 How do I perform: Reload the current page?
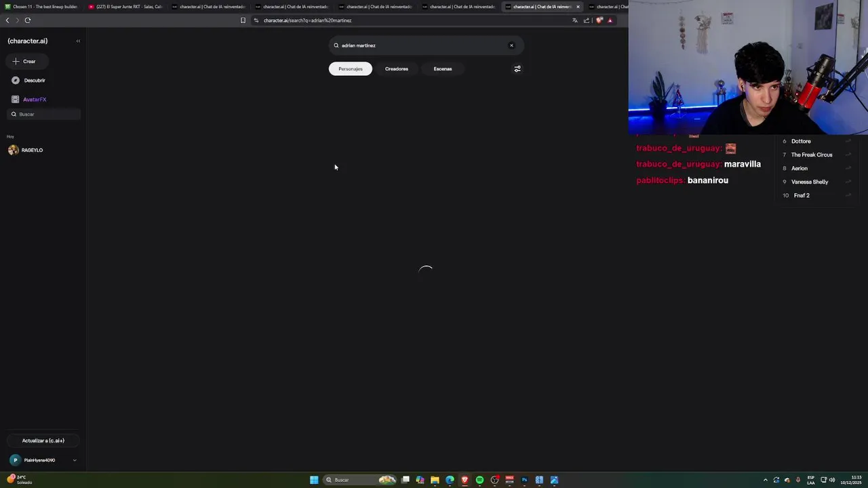pyautogui.click(x=28, y=20)
